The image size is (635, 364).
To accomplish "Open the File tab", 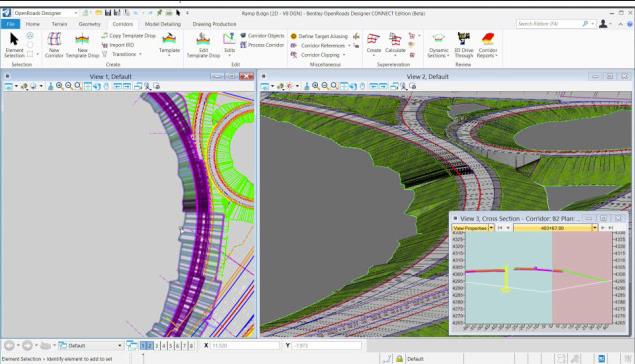I will [11, 24].
